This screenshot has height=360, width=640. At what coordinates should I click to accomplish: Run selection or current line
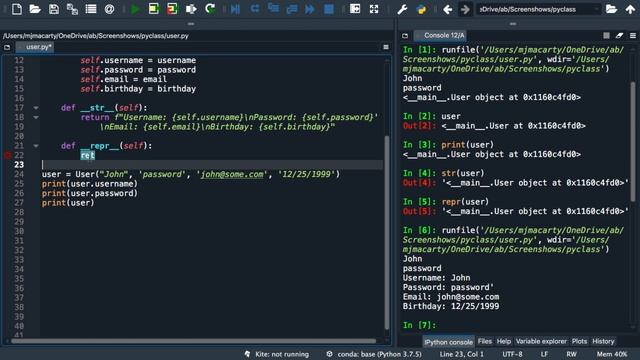click(191, 9)
